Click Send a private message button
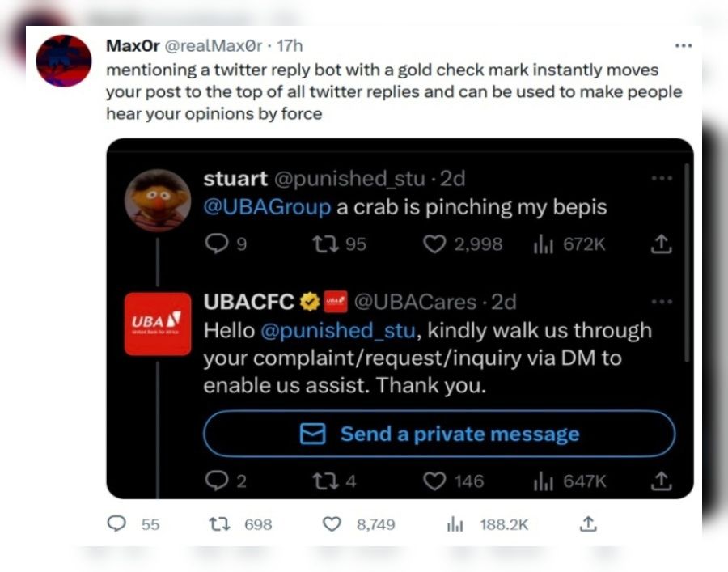This screenshot has width=728, height=572. tap(439, 434)
